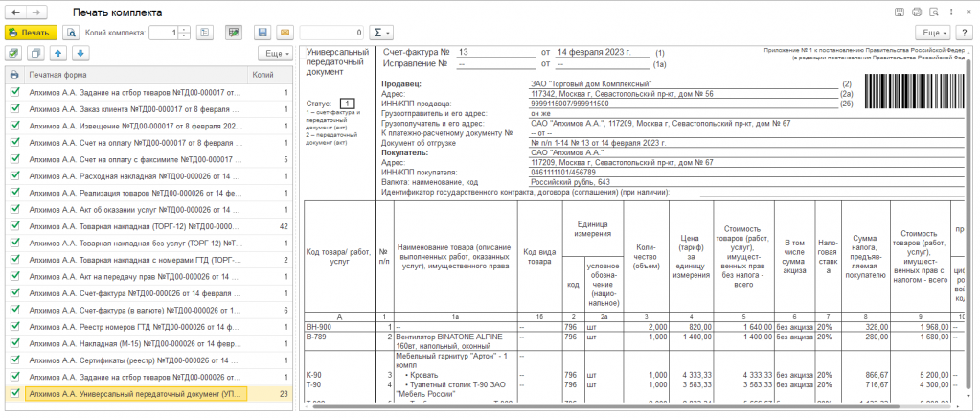Navigate back with the left arrow
Image resolution: width=980 pixels, height=418 pixels.
pos(14,12)
